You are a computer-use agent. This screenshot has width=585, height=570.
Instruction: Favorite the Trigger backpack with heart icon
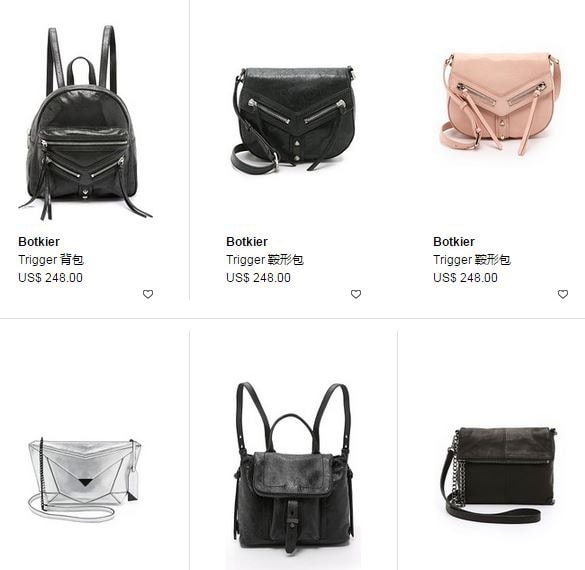click(148, 294)
